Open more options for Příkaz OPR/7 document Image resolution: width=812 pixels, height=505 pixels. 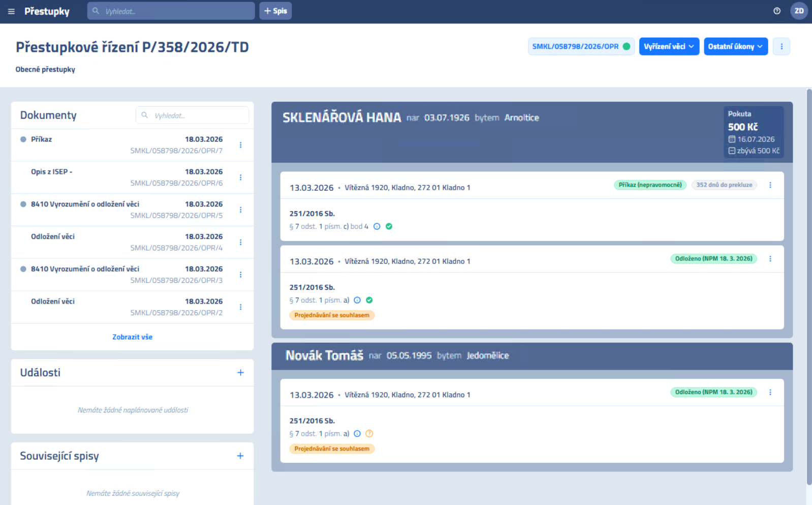click(240, 145)
